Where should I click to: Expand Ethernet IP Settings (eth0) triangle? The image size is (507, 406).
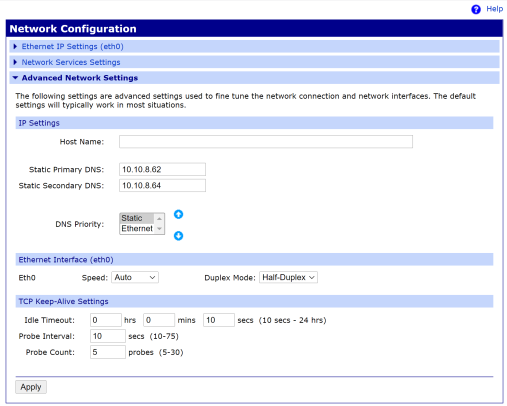tap(15, 47)
